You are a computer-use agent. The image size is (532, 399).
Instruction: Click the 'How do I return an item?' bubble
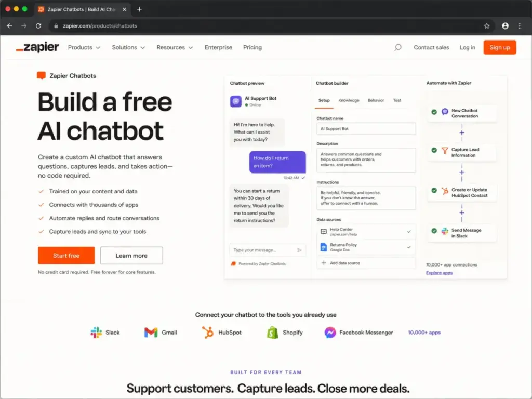pos(277,162)
